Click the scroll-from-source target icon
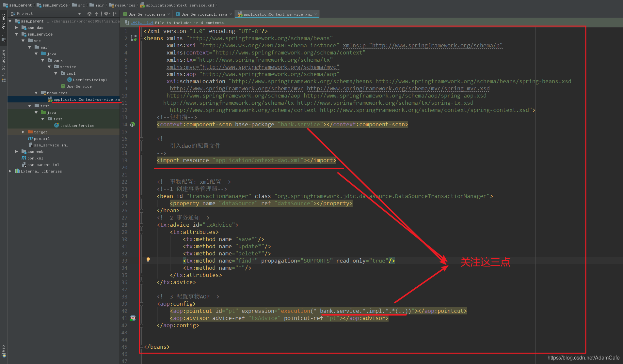Viewport: 623px width, 364px height. [89, 14]
